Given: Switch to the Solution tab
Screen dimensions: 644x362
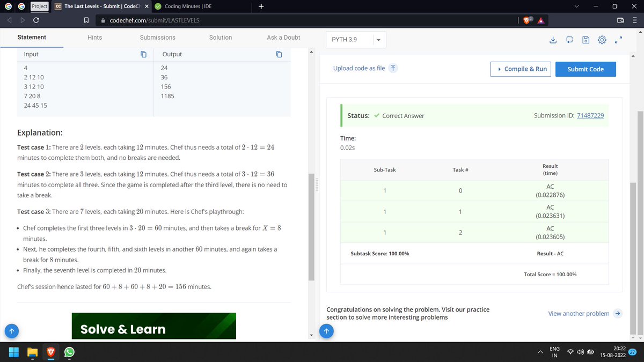Looking at the screenshot, I should (221, 38).
